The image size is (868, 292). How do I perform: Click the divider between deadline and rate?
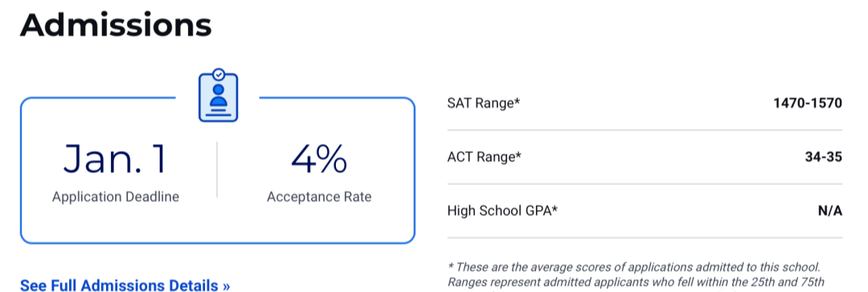[x=217, y=170]
